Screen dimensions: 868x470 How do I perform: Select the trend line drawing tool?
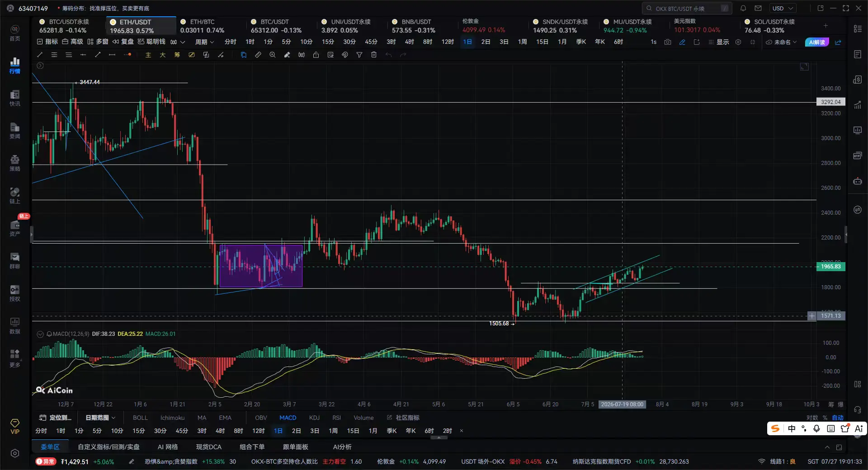point(40,55)
